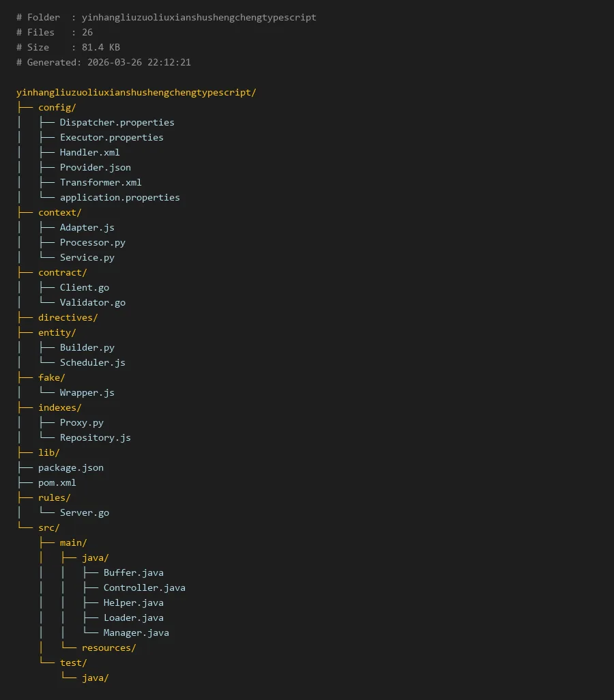Open Repository.js file
The height and width of the screenshot is (700, 614).
(95, 437)
